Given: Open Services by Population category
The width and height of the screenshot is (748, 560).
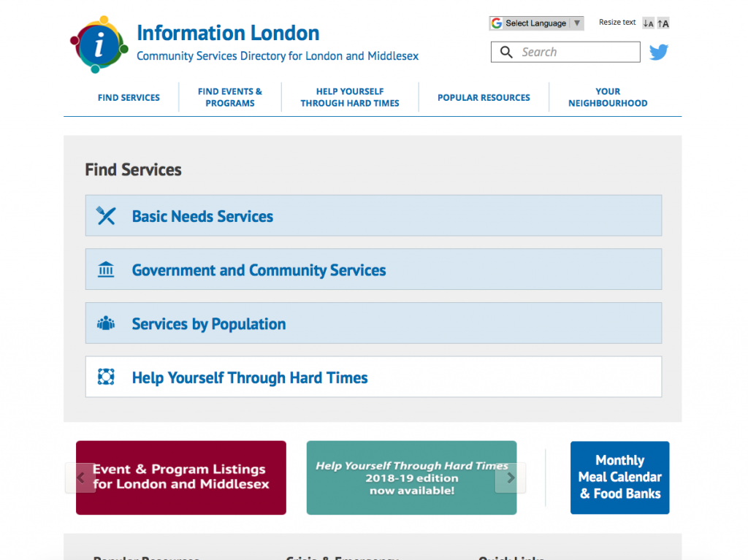Looking at the screenshot, I should click(x=373, y=323).
